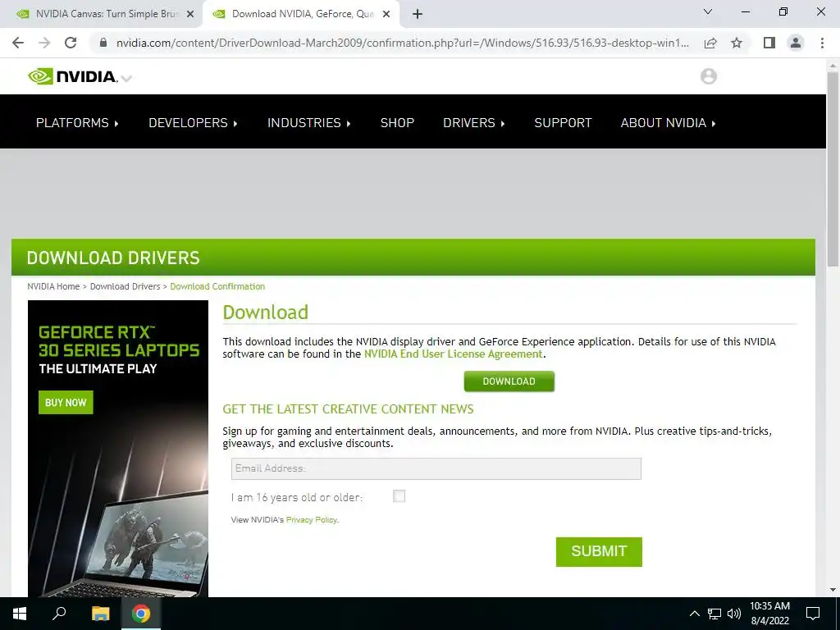Open the SHOP menu item

tap(397, 123)
